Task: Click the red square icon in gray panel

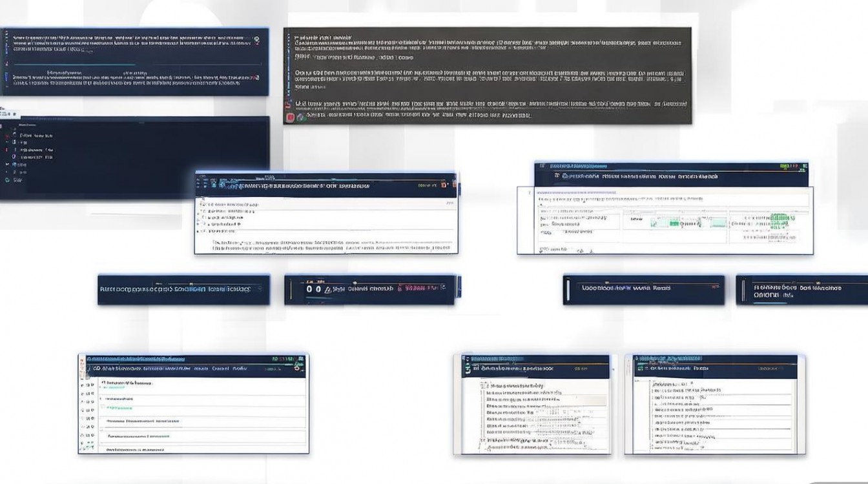Action: coord(291,117)
